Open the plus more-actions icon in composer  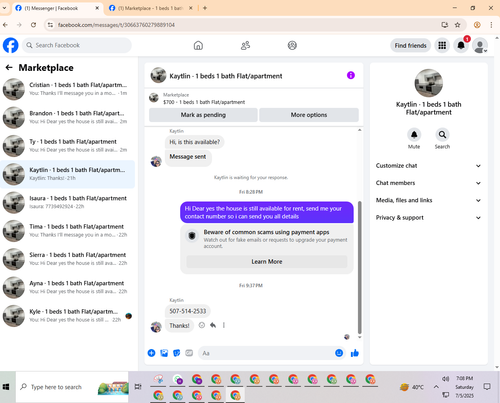151,353
